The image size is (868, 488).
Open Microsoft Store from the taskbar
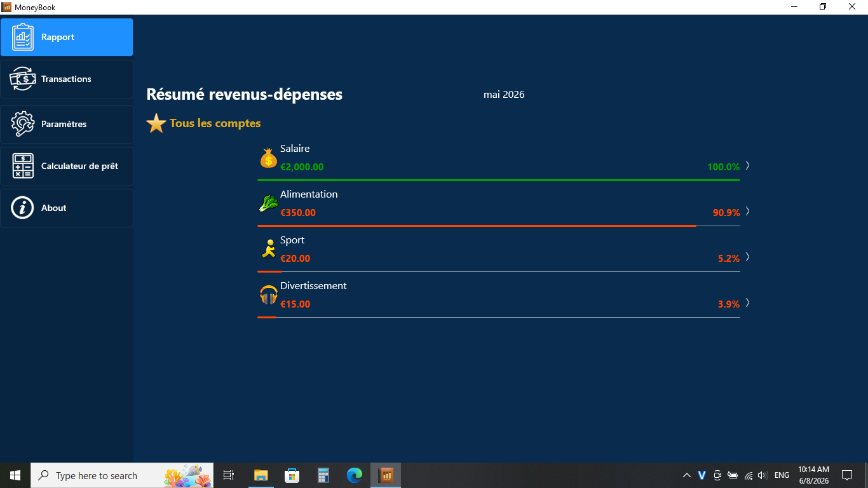click(x=292, y=475)
